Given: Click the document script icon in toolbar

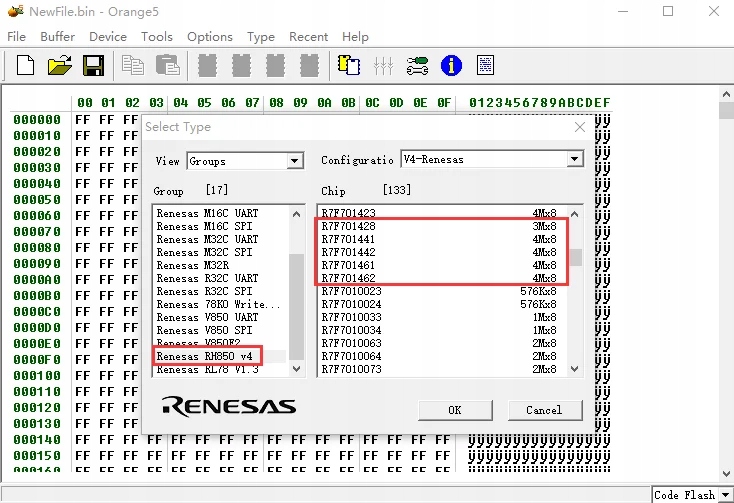Looking at the screenshot, I should 485,66.
